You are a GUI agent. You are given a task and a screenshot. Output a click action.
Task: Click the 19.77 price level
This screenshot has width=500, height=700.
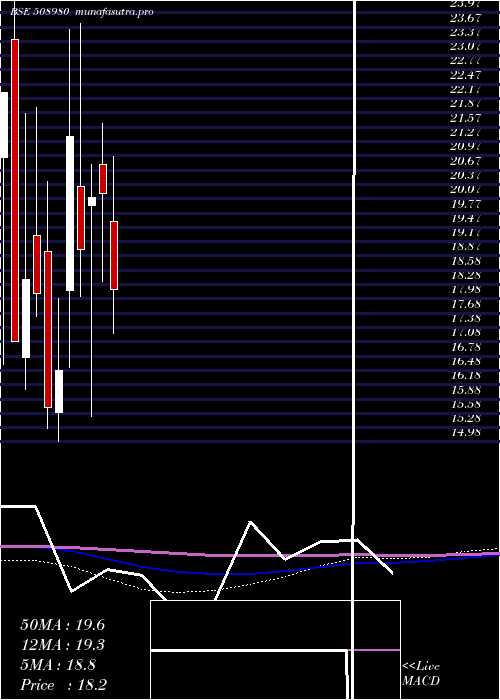point(466,204)
